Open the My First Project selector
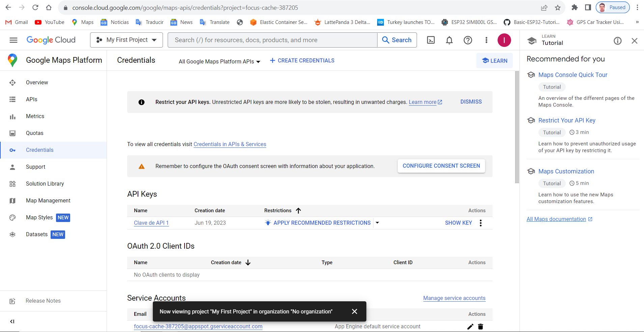The image size is (644, 332). [x=126, y=40]
